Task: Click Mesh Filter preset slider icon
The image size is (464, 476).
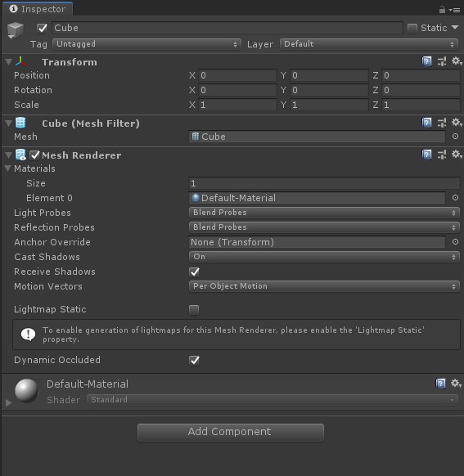Action: 442,123
